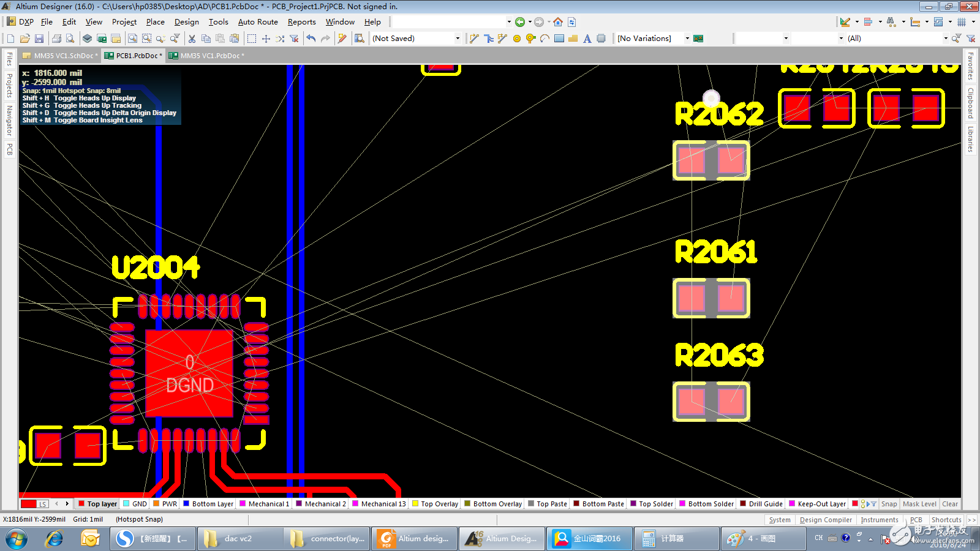Activate the Mechanical 1 layer tab
This screenshot has height=551, width=980.
pos(265,504)
